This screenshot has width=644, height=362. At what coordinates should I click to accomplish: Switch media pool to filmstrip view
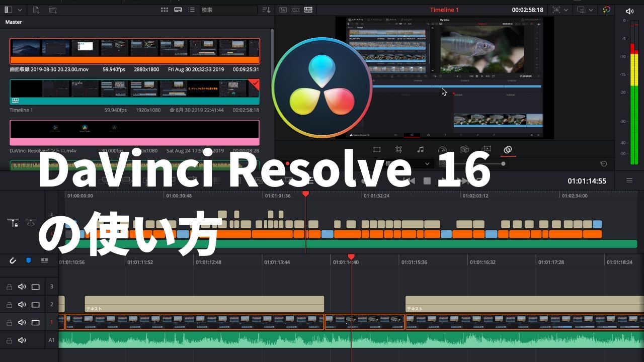click(x=178, y=10)
